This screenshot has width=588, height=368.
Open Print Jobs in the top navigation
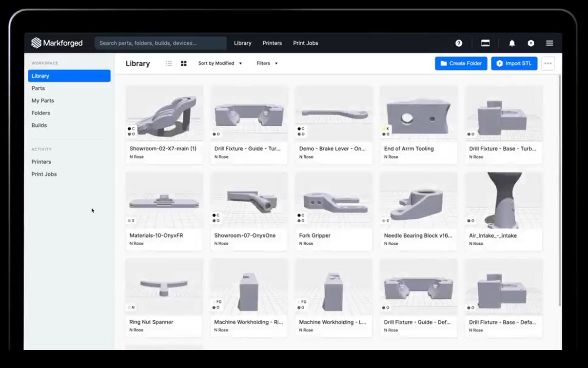click(x=305, y=43)
